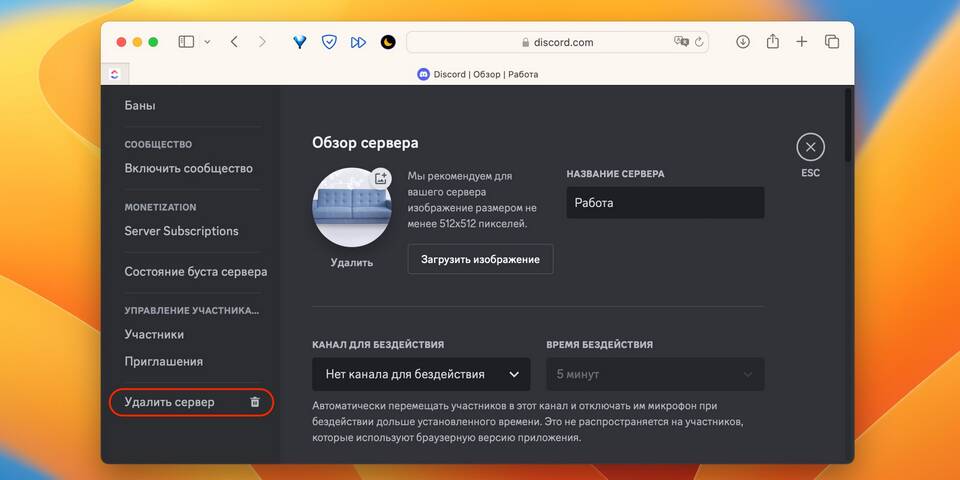Click the server avatar sofa image
This screenshot has width=960, height=480.
coord(352,207)
